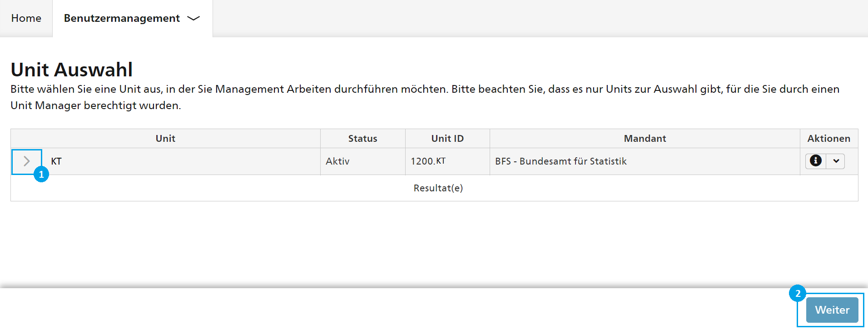Open the Aktionen dropdown arrow for KT
Viewport: 868px width, 330px height.
836,161
